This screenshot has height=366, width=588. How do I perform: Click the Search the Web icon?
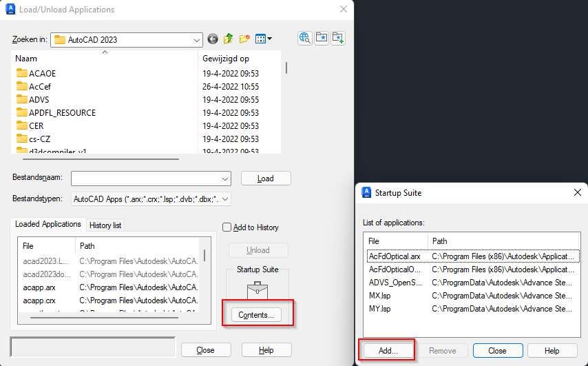(305, 39)
